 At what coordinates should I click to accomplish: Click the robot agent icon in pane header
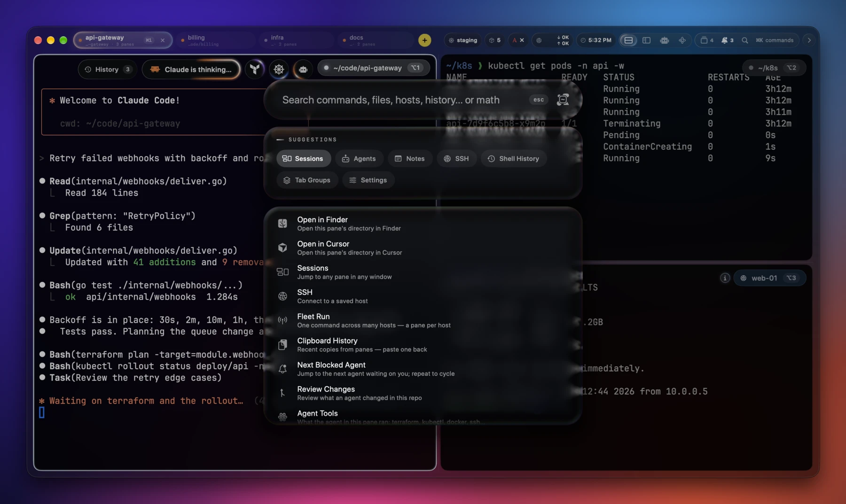click(x=303, y=69)
